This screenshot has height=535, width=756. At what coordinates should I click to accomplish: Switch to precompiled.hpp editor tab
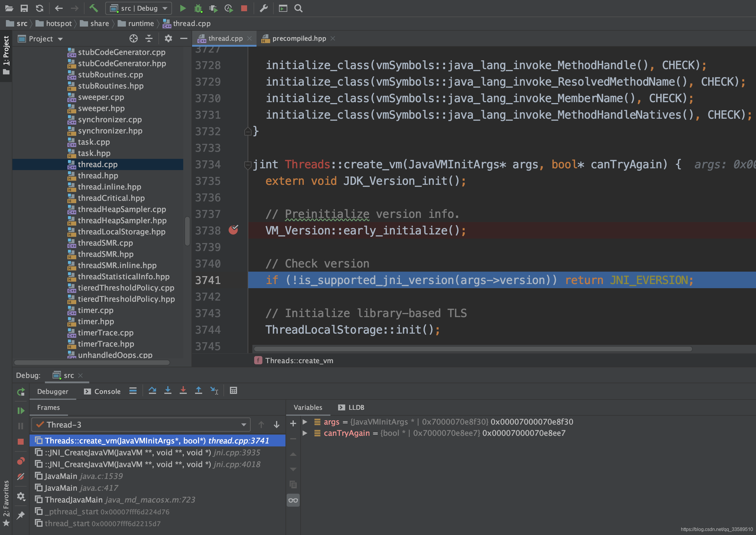[299, 39]
